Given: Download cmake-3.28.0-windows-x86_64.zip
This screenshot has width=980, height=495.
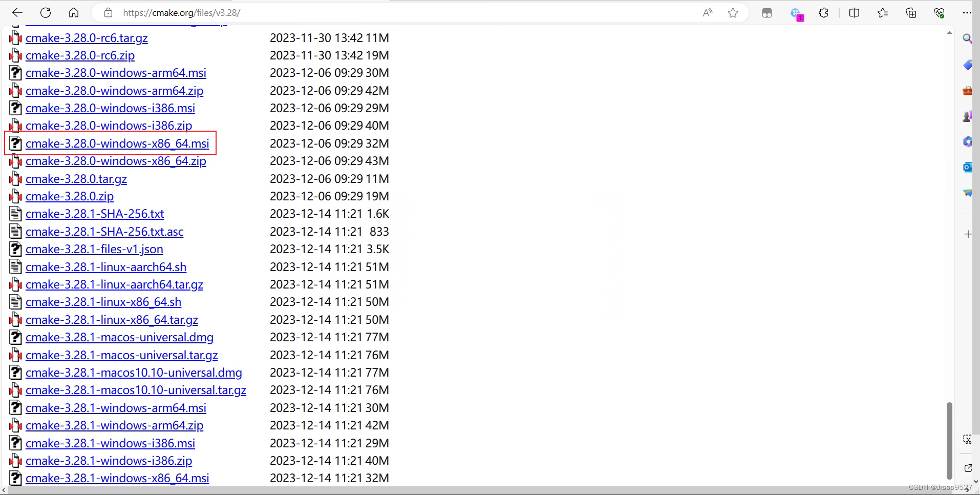Looking at the screenshot, I should click(116, 161).
